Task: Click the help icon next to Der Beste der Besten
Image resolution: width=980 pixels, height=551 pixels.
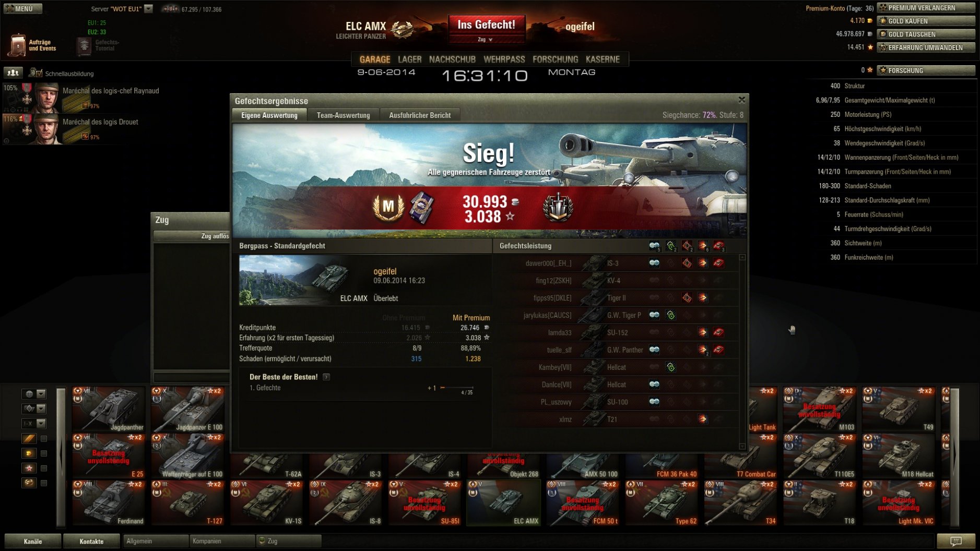Action: [x=326, y=377]
